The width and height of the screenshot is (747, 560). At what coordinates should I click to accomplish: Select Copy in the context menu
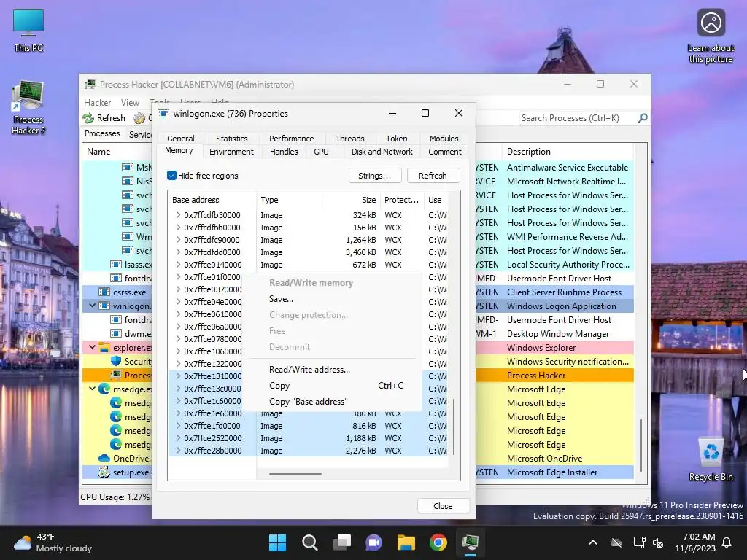tap(332, 386)
